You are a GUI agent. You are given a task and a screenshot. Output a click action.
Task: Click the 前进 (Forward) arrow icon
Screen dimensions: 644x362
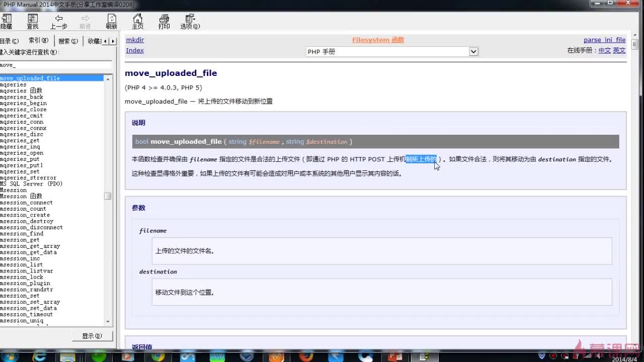pyautogui.click(x=85, y=22)
